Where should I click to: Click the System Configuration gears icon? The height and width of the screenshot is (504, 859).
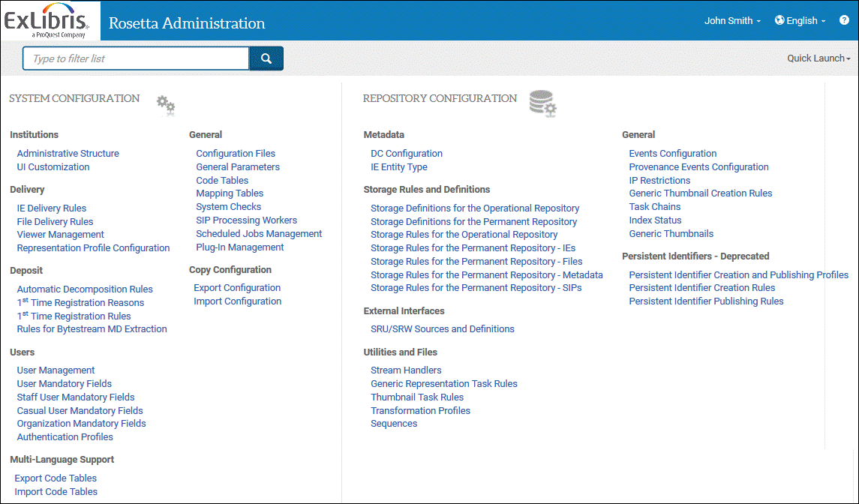166,105
